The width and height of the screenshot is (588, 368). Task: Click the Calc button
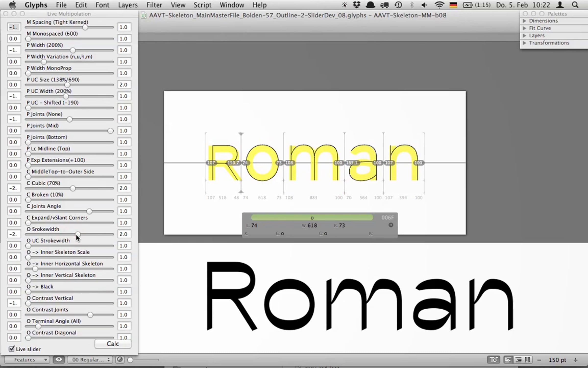pyautogui.click(x=113, y=344)
